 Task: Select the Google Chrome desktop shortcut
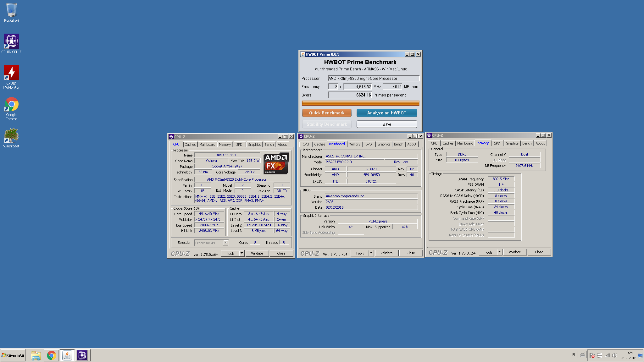click(x=11, y=108)
